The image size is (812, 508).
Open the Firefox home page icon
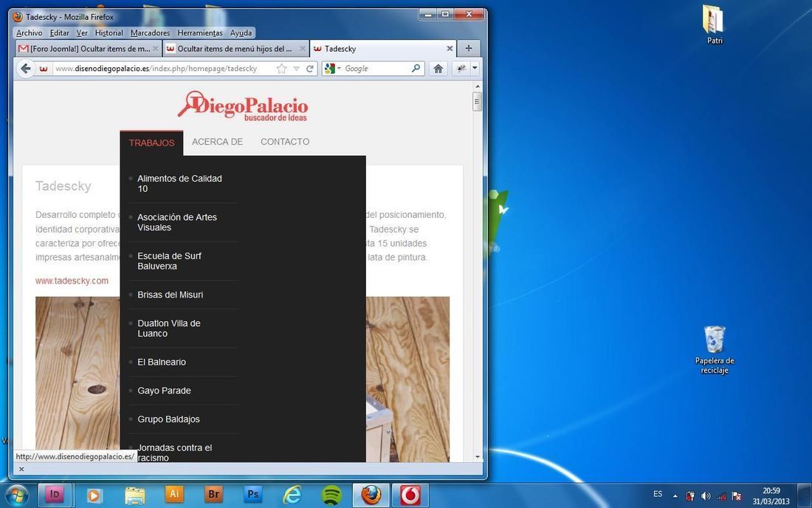(x=438, y=69)
